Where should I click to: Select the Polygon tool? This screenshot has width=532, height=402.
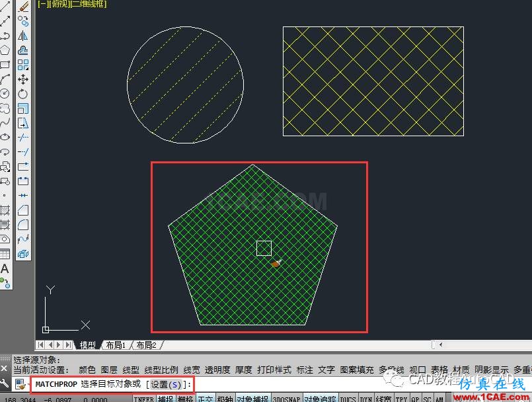coord(5,50)
